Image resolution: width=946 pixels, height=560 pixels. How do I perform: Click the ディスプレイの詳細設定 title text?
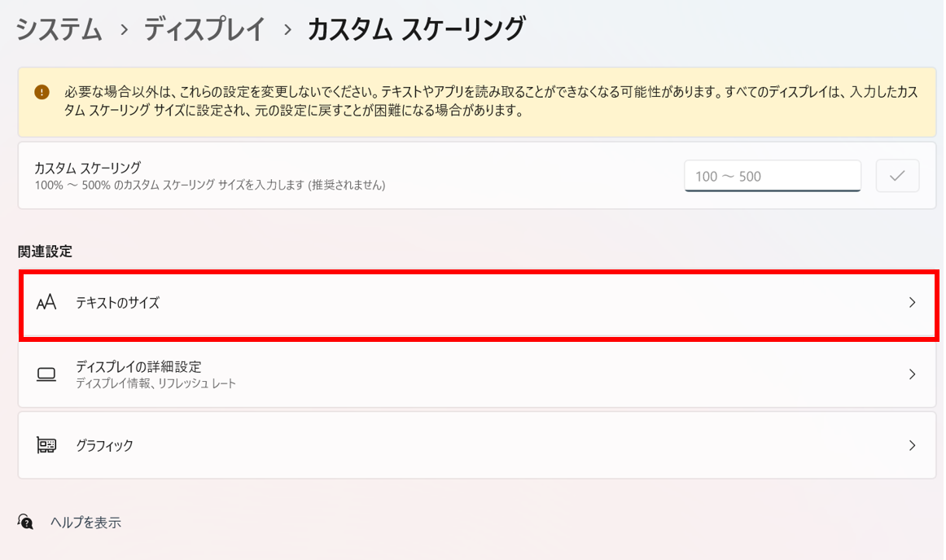click(x=138, y=367)
